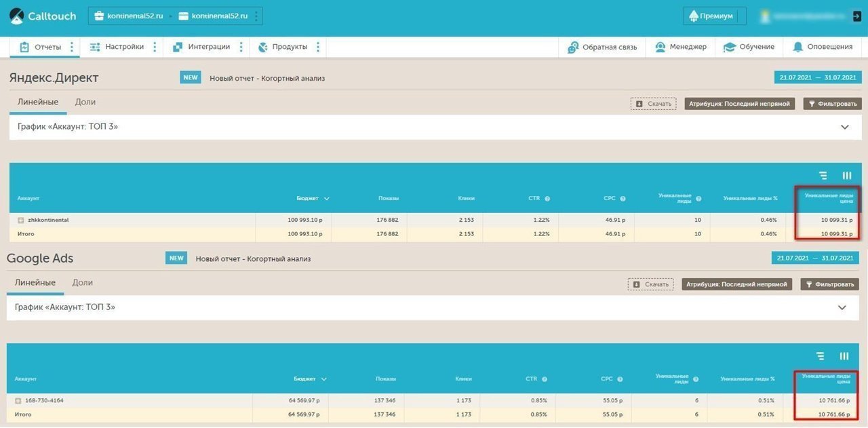The height and width of the screenshot is (428, 868).
Task: Click Фильтровать in Яндекс.Директ report
Action: [833, 104]
